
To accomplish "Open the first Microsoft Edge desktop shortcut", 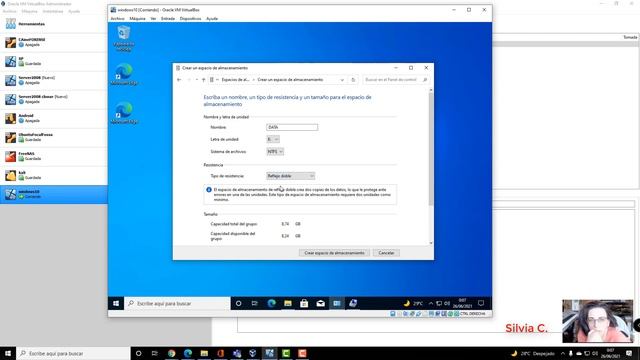I will point(124,74).
